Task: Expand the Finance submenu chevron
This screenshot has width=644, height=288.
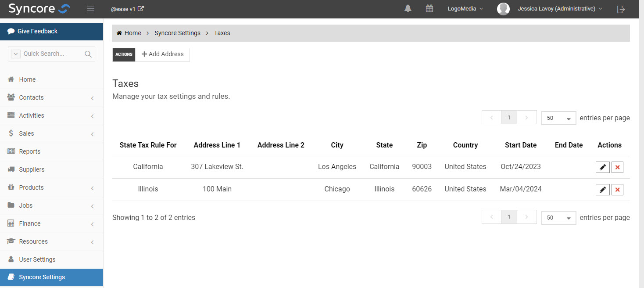Action: point(92,224)
